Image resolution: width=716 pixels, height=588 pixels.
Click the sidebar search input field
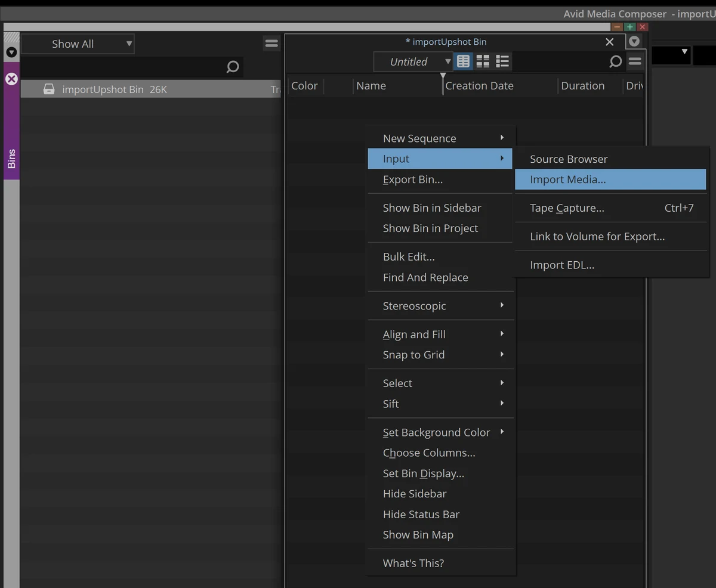(x=132, y=67)
